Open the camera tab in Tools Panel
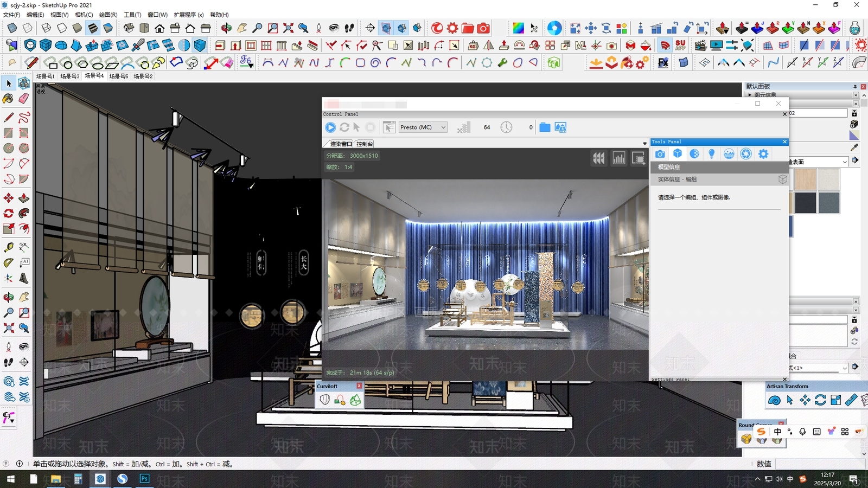 660,154
